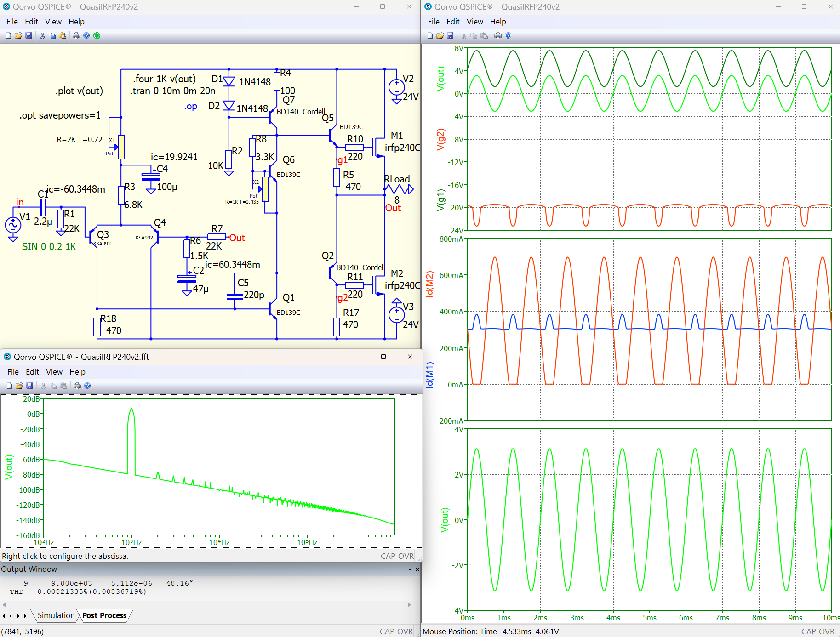Run simulation with the green power icon

[97, 35]
